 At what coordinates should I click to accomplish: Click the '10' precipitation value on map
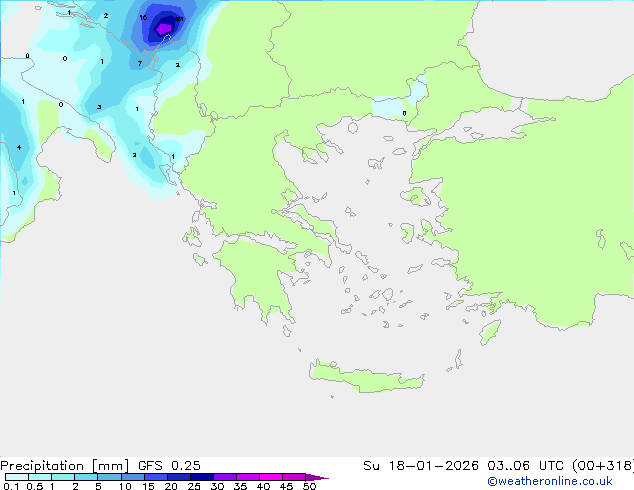point(143,17)
